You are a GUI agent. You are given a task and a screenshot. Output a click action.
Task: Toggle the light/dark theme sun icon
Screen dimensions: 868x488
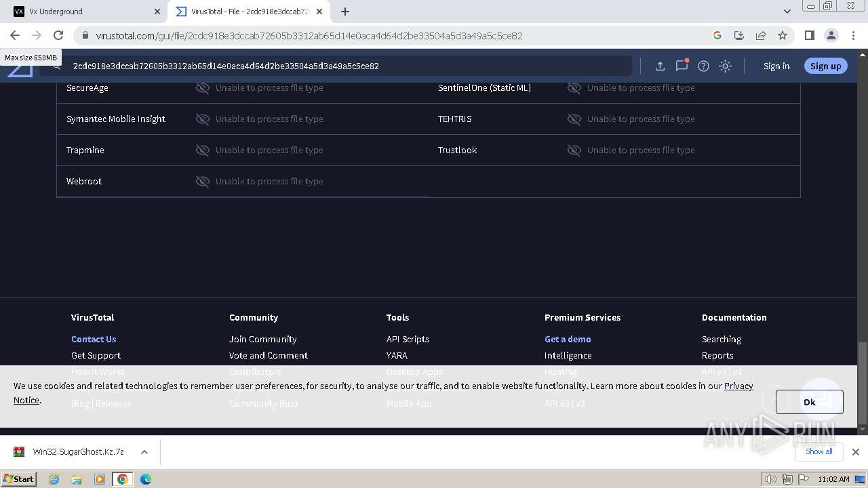pyautogui.click(x=725, y=66)
